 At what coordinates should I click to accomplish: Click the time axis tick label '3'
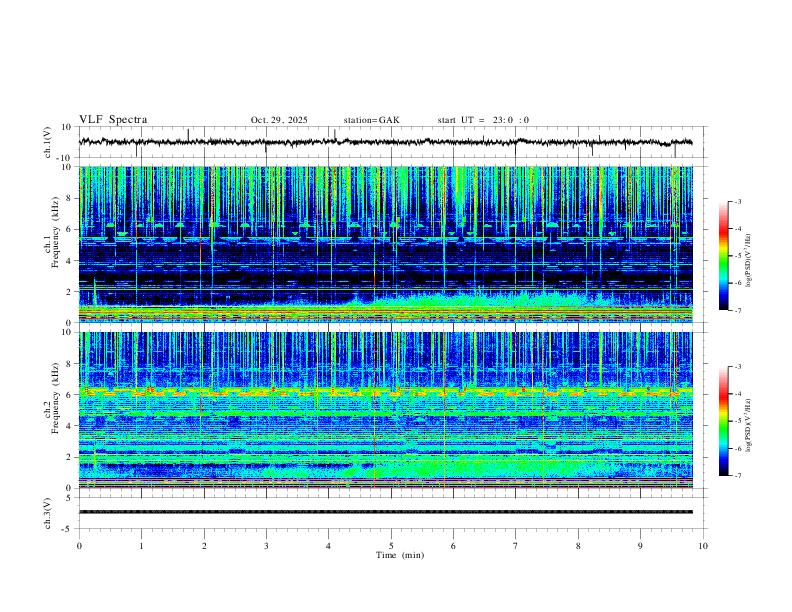266,546
